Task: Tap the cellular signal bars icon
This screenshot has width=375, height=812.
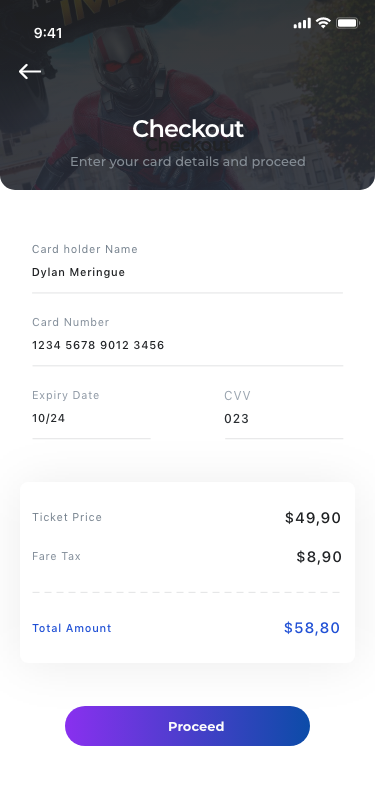Action: 302,23
